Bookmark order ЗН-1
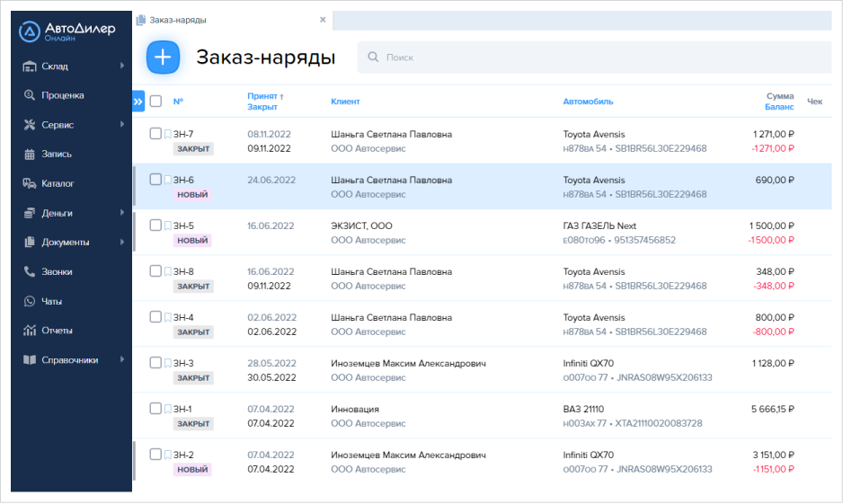This screenshot has height=504, width=843. pos(168,409)
